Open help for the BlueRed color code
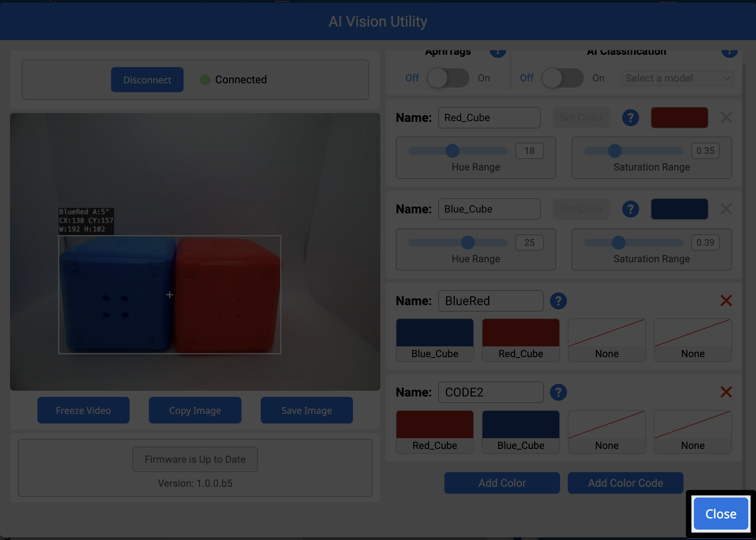Image resolution: width=756 pixels, height=540 pixels. (559, 300)
